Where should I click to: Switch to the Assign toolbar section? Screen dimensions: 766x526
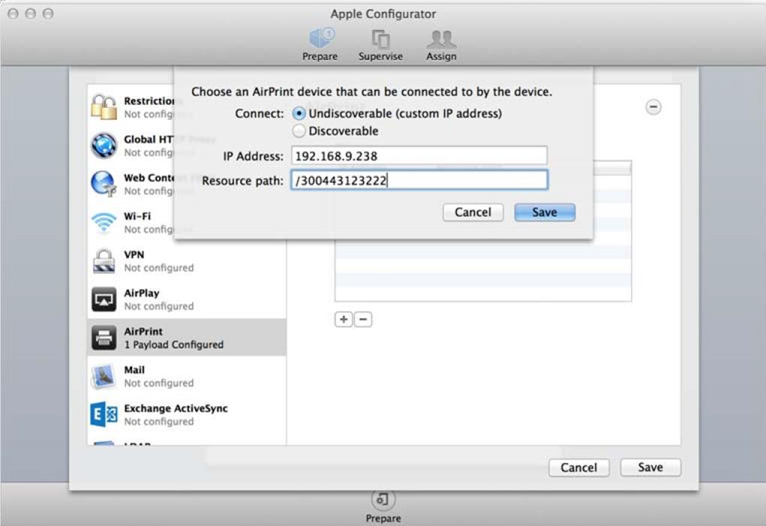coord(441,44)
